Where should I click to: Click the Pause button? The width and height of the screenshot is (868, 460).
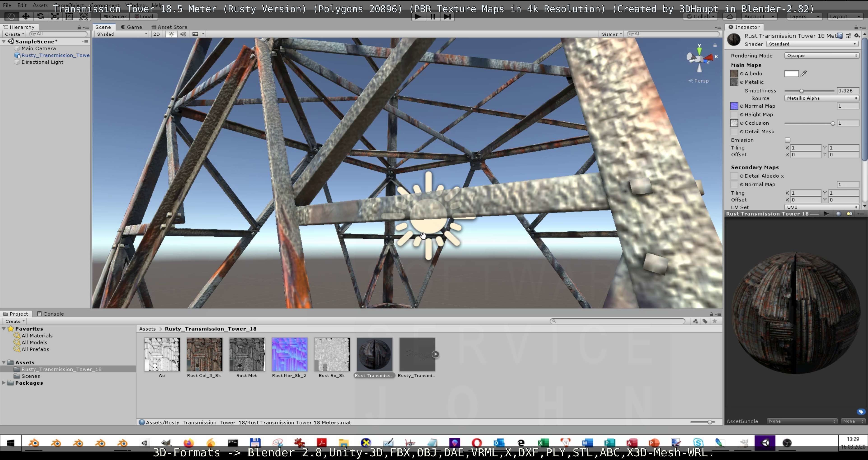pos(433,16)
